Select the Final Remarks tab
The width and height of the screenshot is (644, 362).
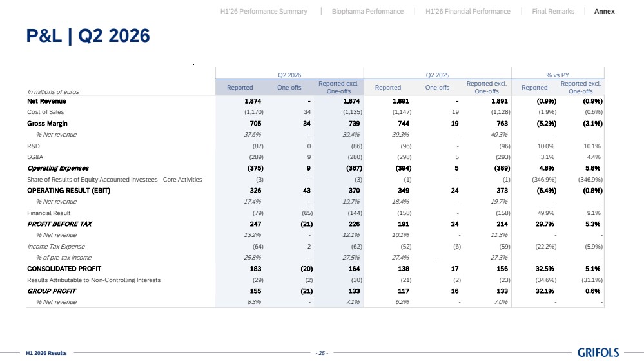click(553, 11)
